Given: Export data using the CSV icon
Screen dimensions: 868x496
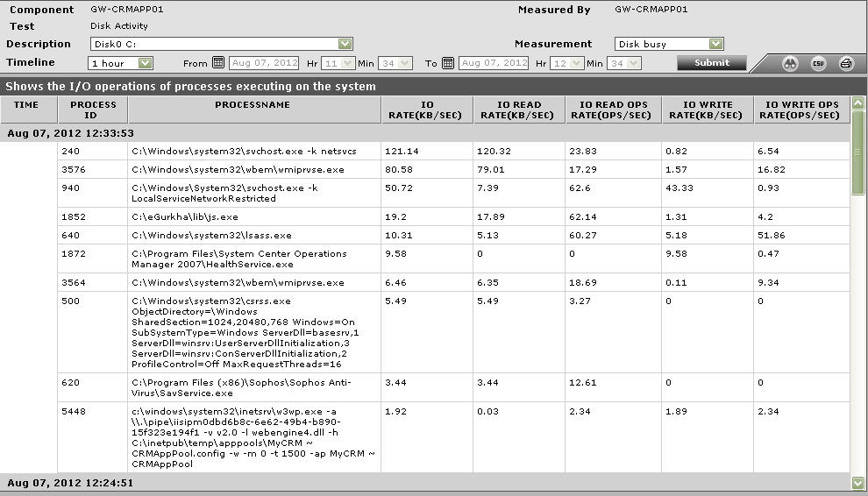Looking at the screenshot, I should (x=818, y=63).
